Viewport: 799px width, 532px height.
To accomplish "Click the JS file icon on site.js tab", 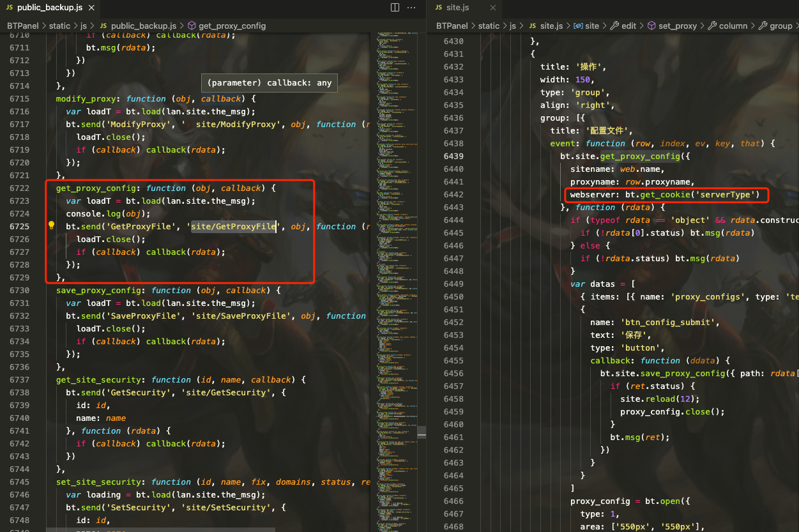I will pyautogui.click(x=438, y=8).
